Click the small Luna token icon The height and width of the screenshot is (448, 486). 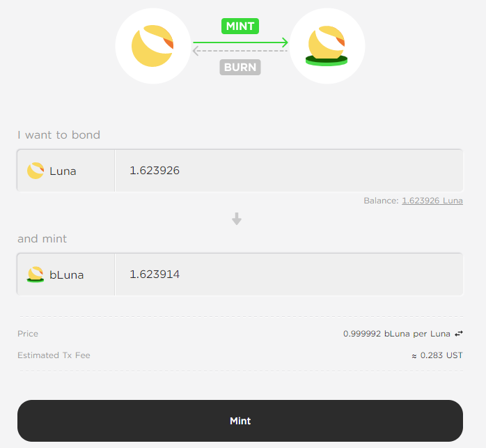(x=36, y=171)
